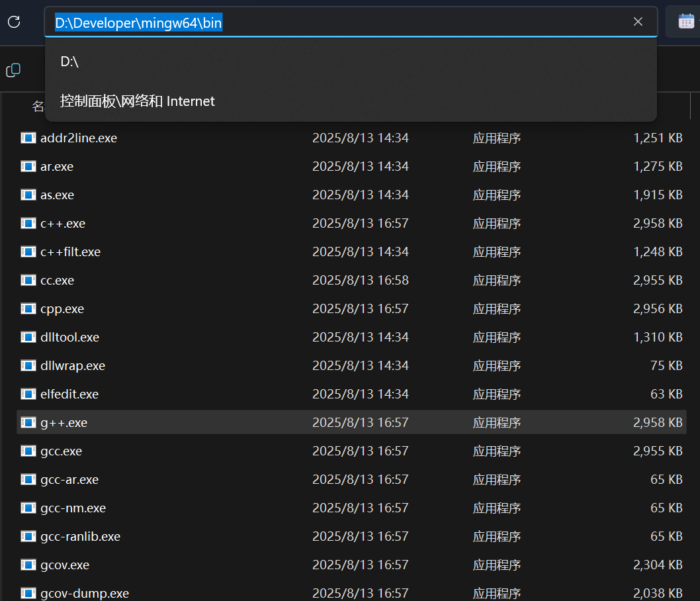Click the c++filt.exe file icon
Viewport: 700px width, 601px height.
[28, 252]
